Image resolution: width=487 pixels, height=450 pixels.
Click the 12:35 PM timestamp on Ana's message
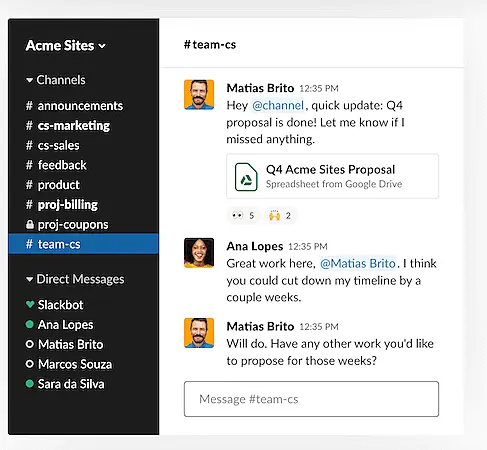(308, 247)
